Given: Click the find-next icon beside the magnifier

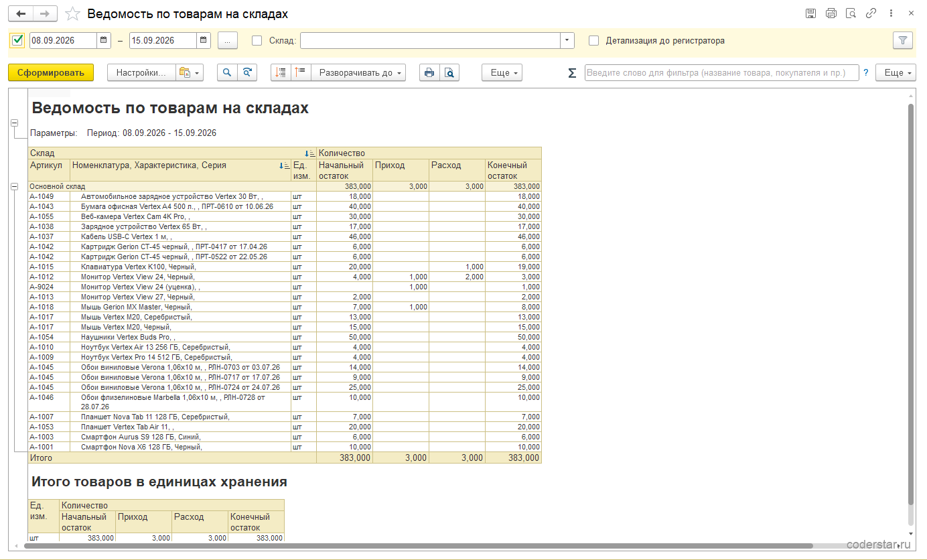Looking at the screenshot, I should pyautogui.click(x=247, y=73).
